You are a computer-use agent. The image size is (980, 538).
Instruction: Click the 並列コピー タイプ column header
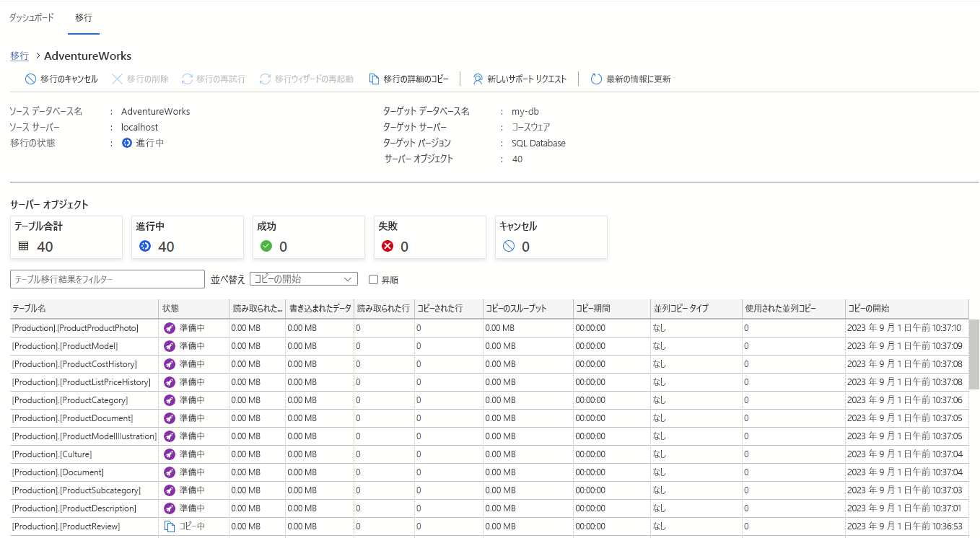point(696,308)
